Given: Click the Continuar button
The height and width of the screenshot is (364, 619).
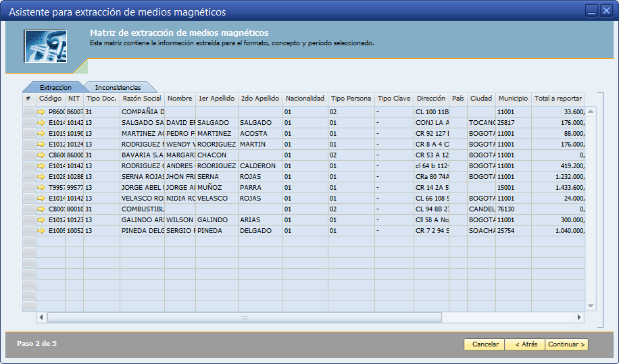Looking at the screenshot, I should click(566, 344).
